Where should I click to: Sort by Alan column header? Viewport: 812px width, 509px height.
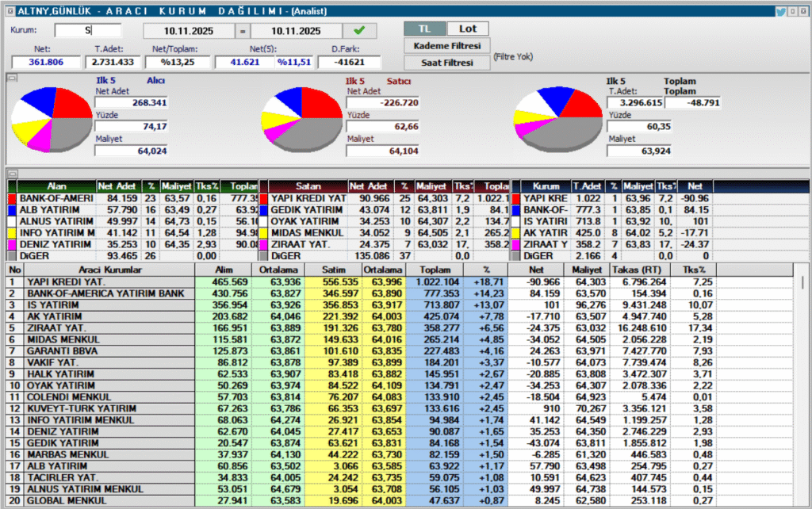pyautogui.click(x=56, y=186)
